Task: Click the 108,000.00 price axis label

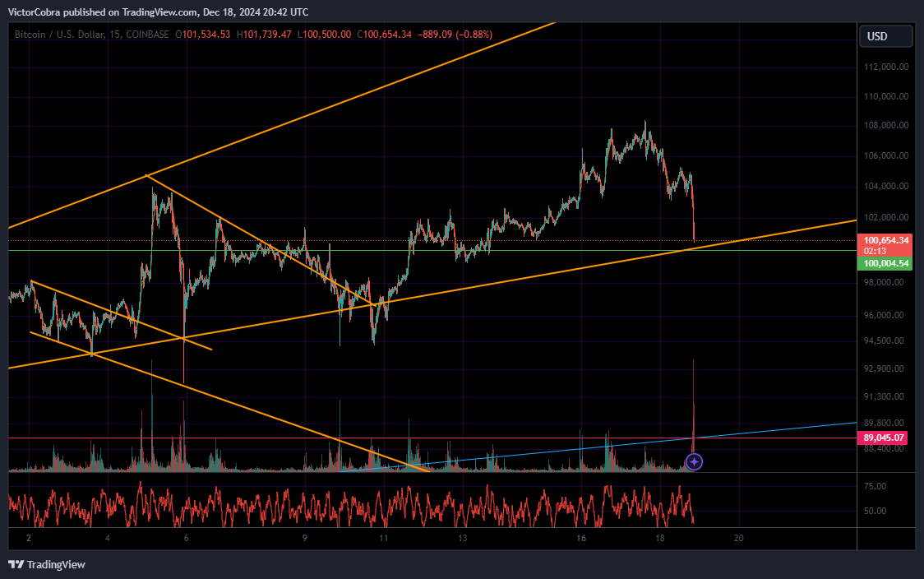Action: click(885, 125)
